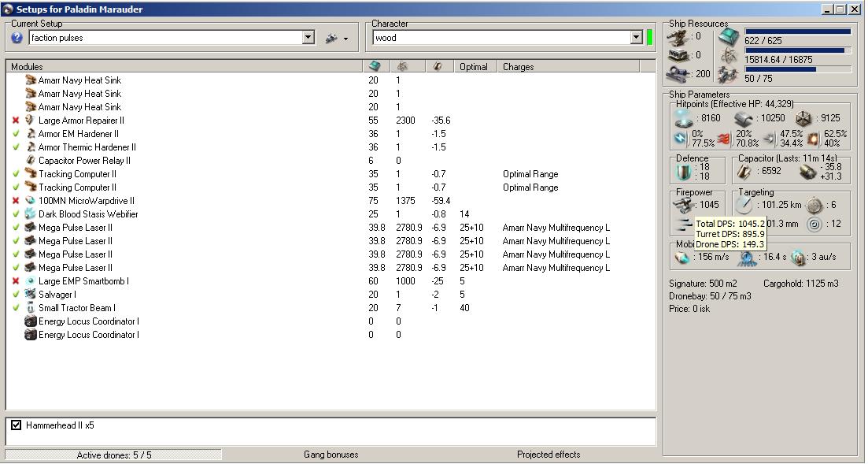Select the first Energy Locus Coordinator I icon
This screenshot has width=868, height=464.
31,321
